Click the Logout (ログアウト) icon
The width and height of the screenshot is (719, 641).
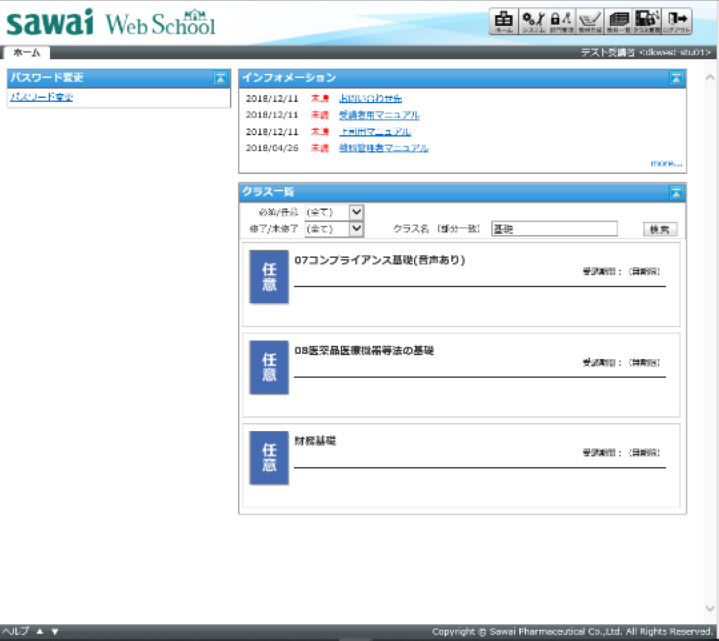[678, 21]
